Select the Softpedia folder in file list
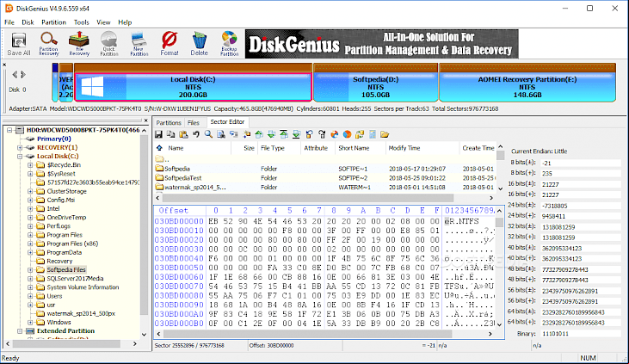The height and width of the screenshot is (364, 629). click(325, 169)
